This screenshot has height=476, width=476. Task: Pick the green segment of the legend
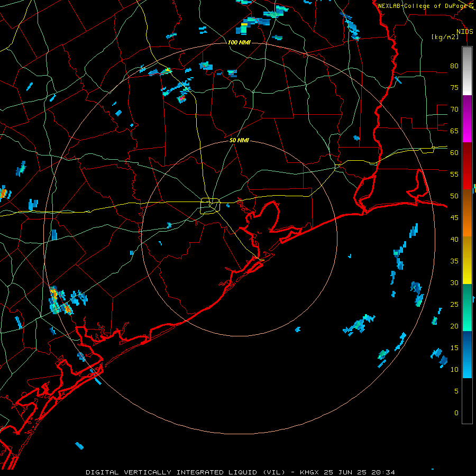pyautogui.click(x=467, y=307)
